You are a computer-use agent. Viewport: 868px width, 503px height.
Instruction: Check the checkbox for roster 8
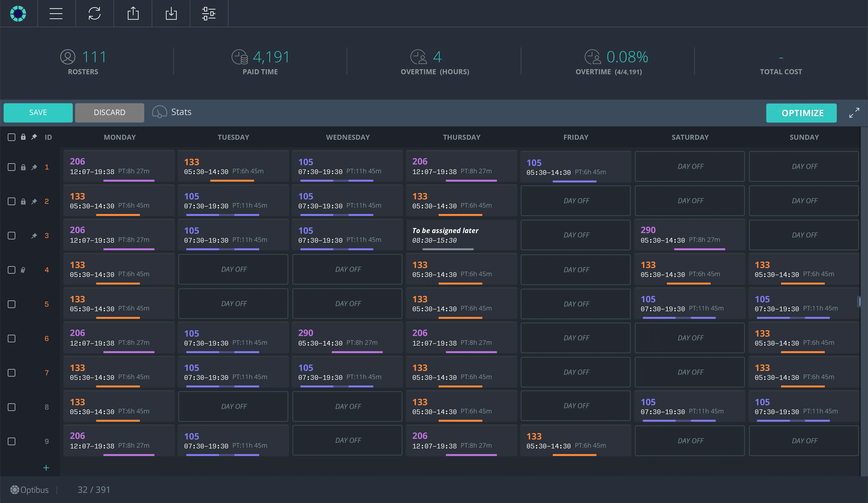[12, 407]
